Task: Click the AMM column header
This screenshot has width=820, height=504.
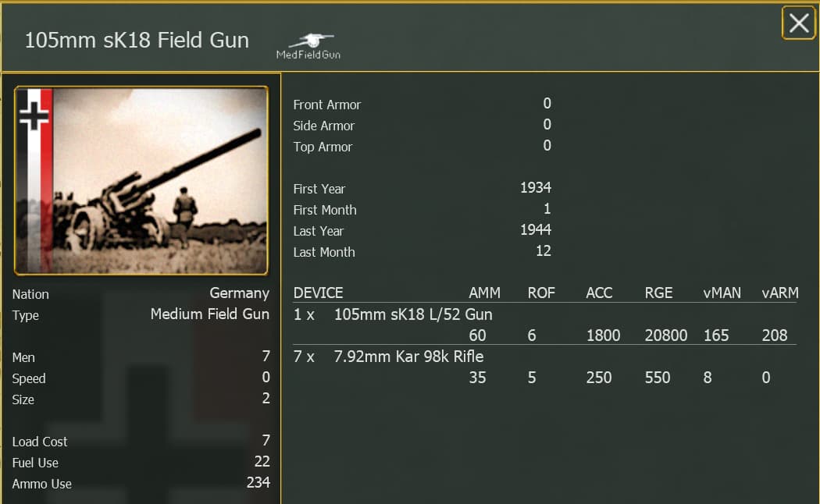Action: [484, 293]
